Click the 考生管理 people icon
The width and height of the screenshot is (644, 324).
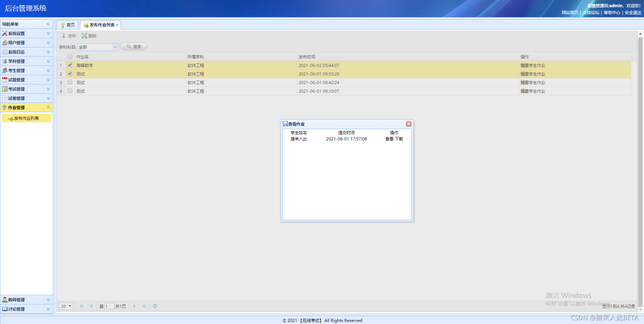pos(5,70)
